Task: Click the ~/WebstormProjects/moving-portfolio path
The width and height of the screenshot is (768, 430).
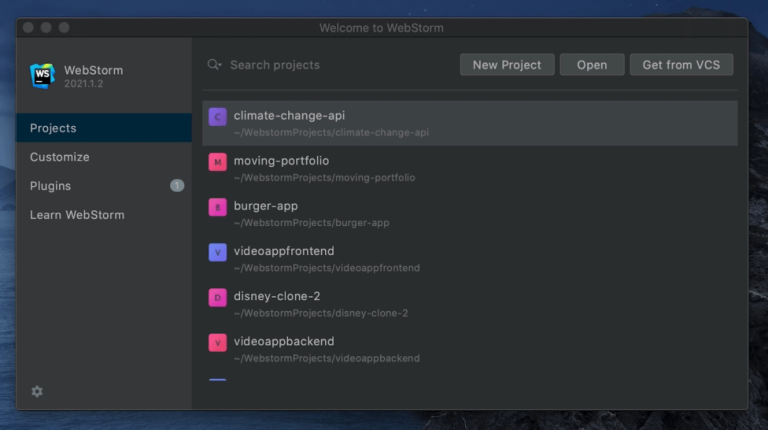Action: tap(324, 177)
